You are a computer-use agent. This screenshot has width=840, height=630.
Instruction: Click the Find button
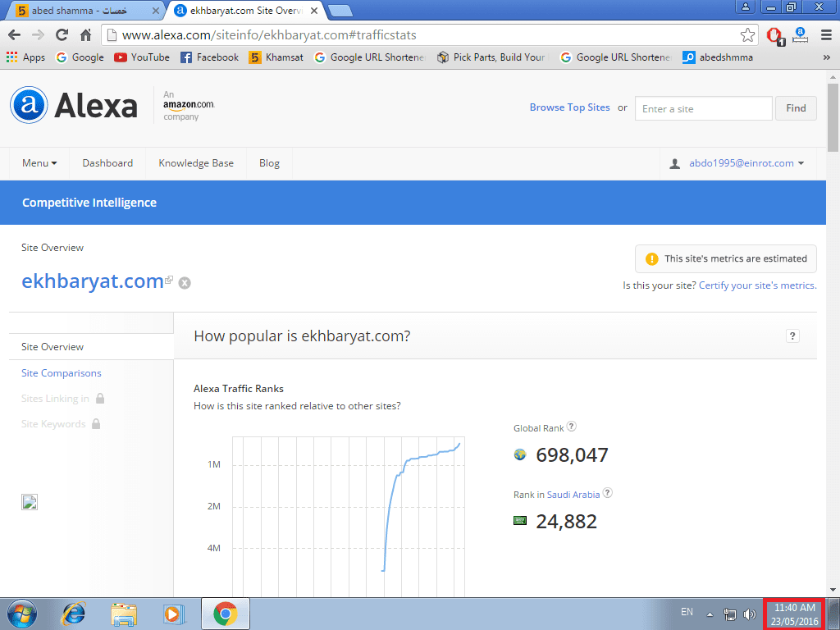796,108
